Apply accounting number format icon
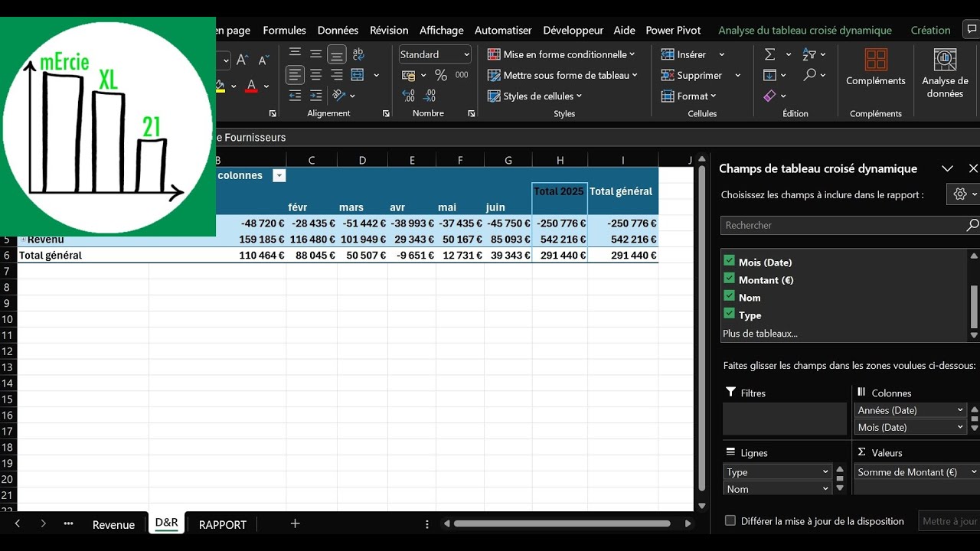 pos(409,75)
